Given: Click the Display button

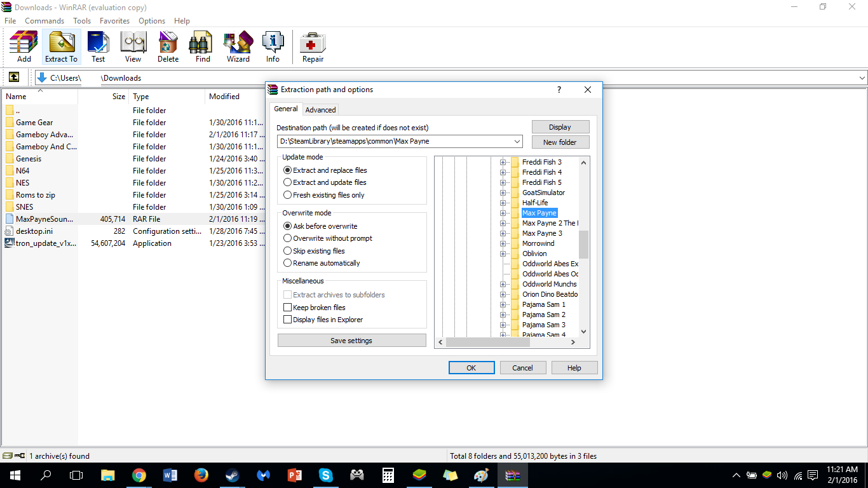Looking at the screenshot, I should tap(560, 127).
